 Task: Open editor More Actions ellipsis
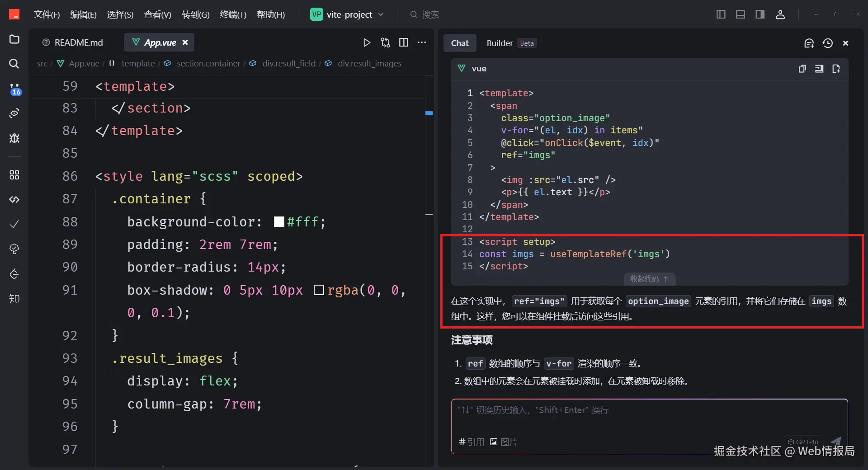(x=422, y=42)
